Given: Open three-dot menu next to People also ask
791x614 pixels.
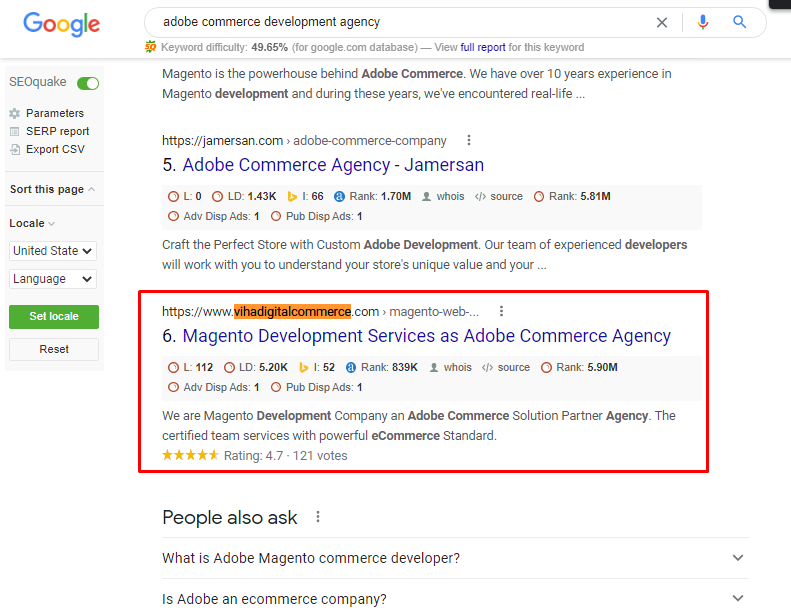Looking at the screenshot, I should click(318, 517).
